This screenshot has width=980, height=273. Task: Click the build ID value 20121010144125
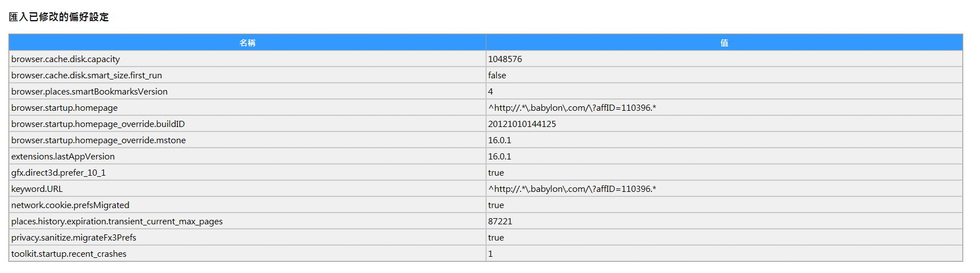[x=522, y=124]
